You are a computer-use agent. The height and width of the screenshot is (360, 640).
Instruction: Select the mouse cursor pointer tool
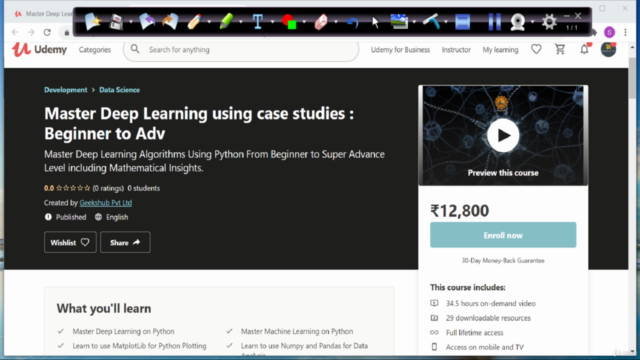click(376, 22)
